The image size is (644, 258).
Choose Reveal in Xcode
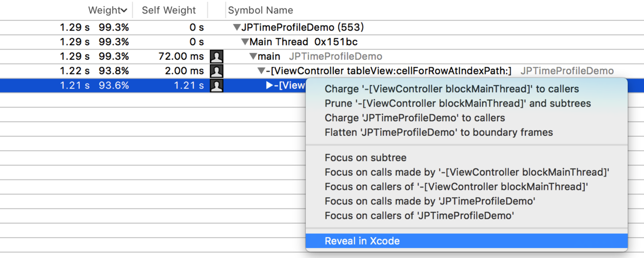362,241
